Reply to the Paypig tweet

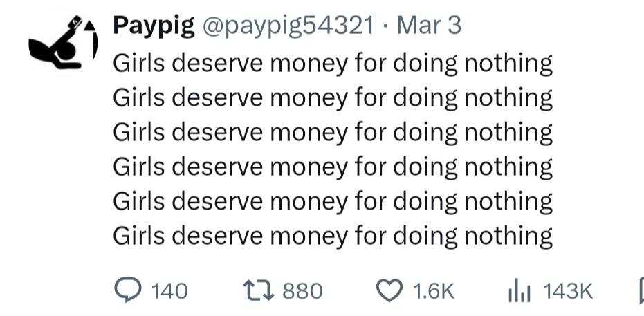coord(127,291)
